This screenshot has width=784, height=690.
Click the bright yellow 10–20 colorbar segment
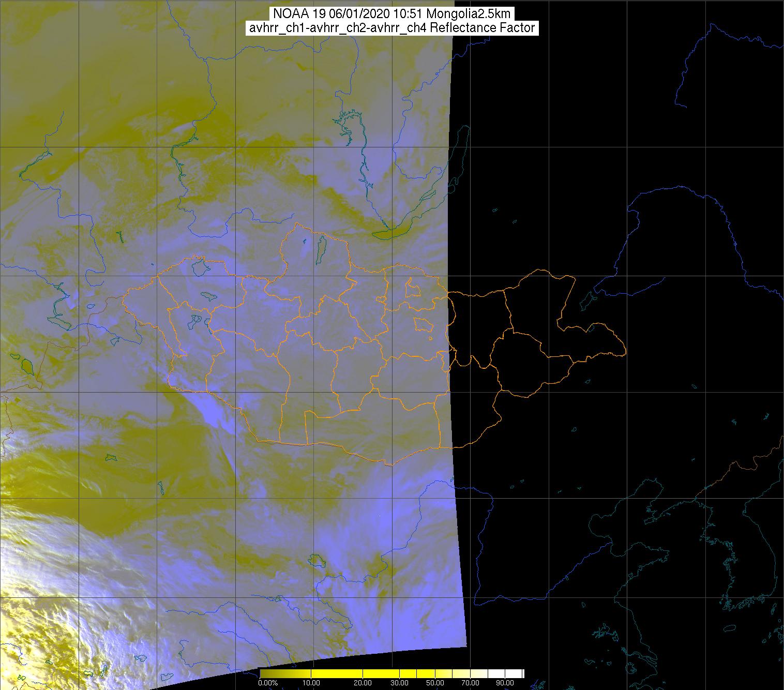(337, 673)
